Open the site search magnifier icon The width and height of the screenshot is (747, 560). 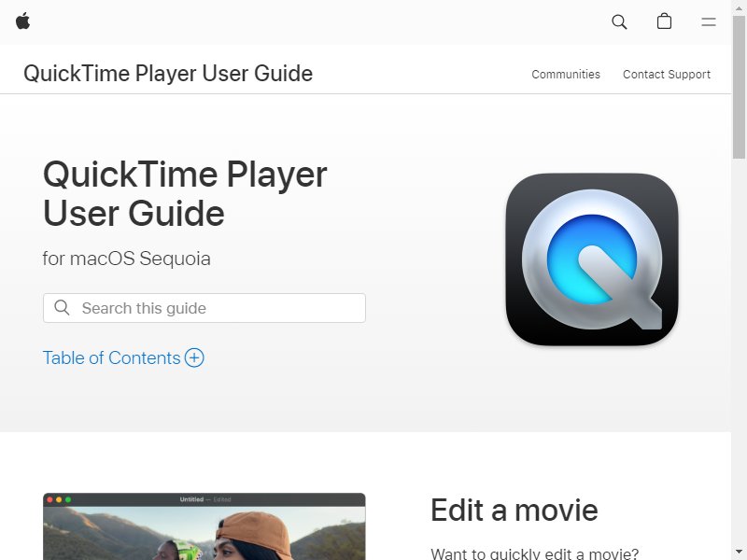click(x=619, y=21)
